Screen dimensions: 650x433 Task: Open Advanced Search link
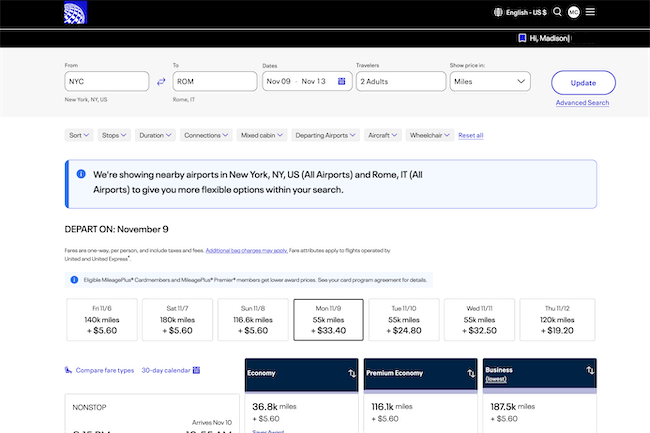(x=582, y=102)
